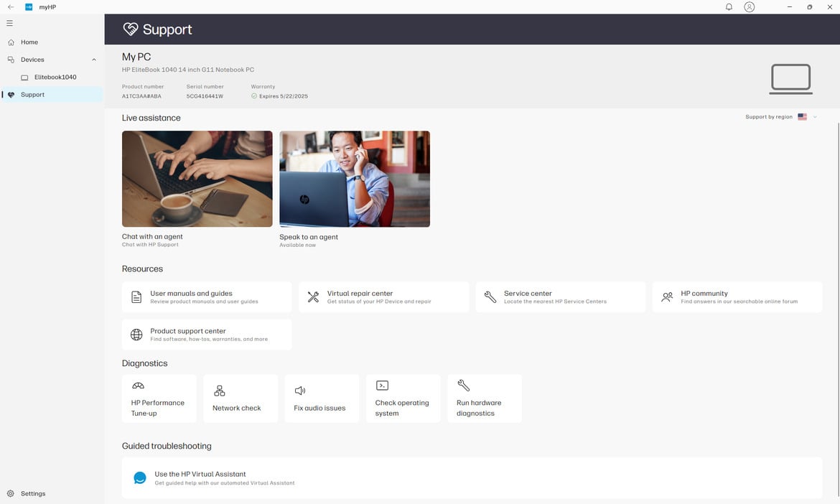
Task: Click the User manuals document icon
Action: (136, 297)
